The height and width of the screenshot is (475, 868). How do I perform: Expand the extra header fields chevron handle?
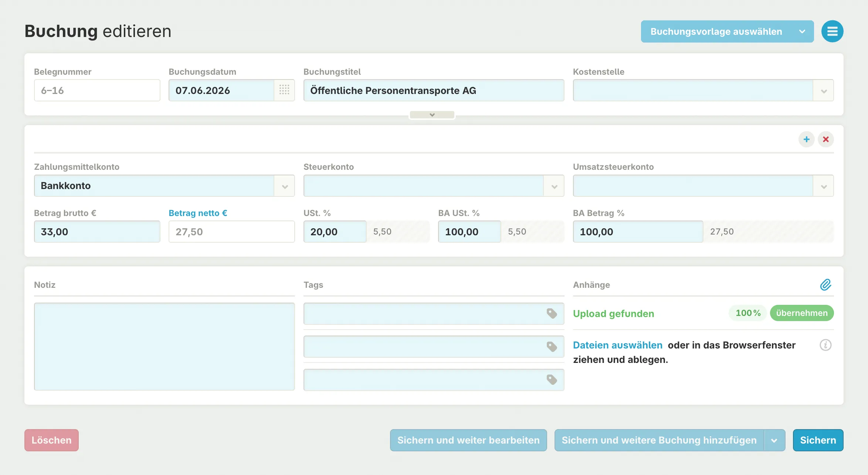pyautogui.click(x=432, y=115)
